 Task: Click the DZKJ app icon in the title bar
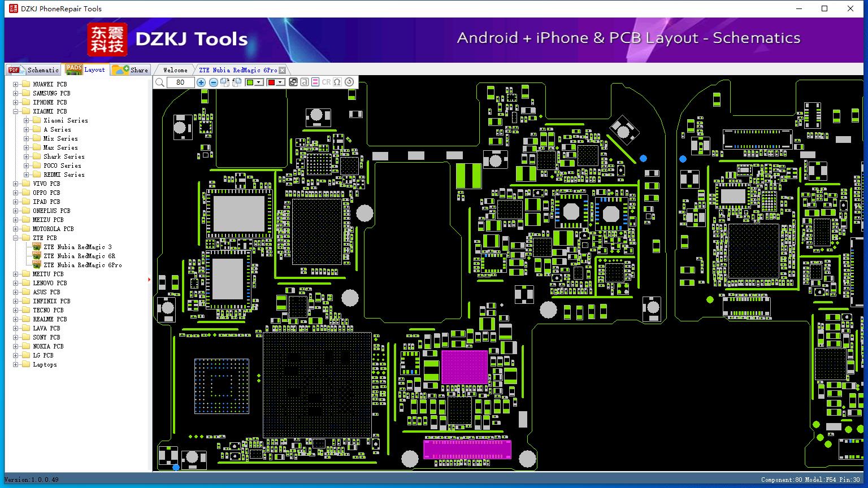[x=14, y=8]
